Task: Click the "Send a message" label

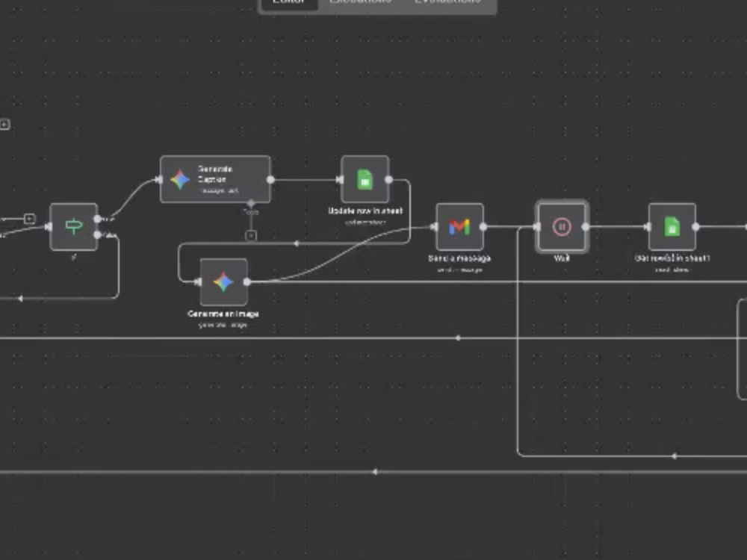Action: coord(459,258)
